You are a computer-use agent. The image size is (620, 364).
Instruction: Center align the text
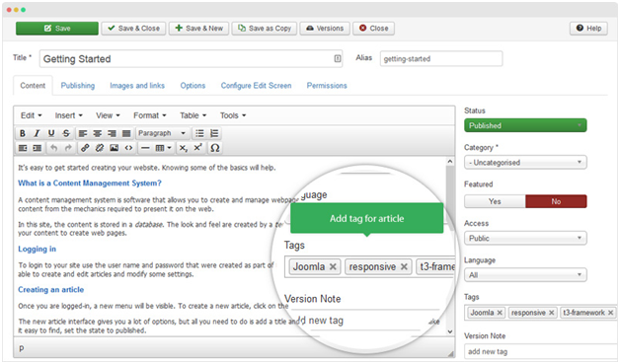(x=98, y=133)
